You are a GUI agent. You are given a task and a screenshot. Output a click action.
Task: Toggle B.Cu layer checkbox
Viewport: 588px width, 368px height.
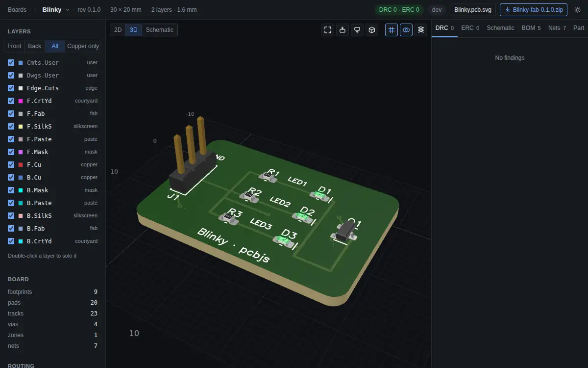click(x=11, y=177)
